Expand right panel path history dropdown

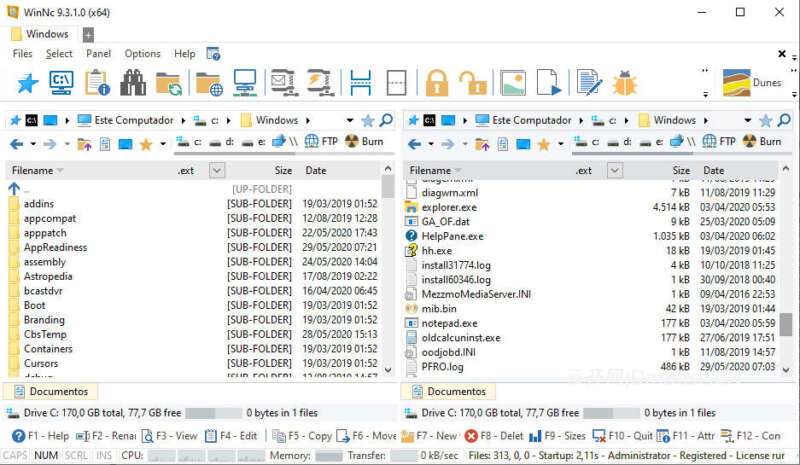(748, 120)
